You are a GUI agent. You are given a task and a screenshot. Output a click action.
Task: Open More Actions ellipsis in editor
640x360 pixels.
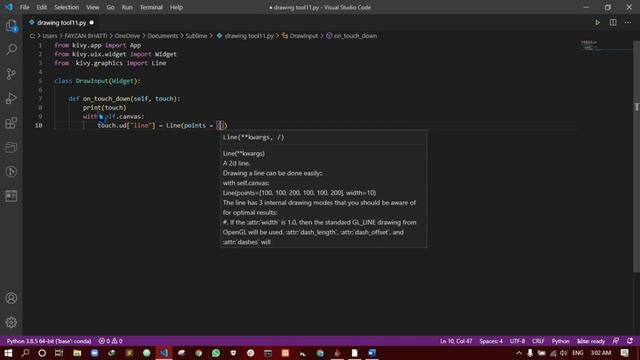628,22
